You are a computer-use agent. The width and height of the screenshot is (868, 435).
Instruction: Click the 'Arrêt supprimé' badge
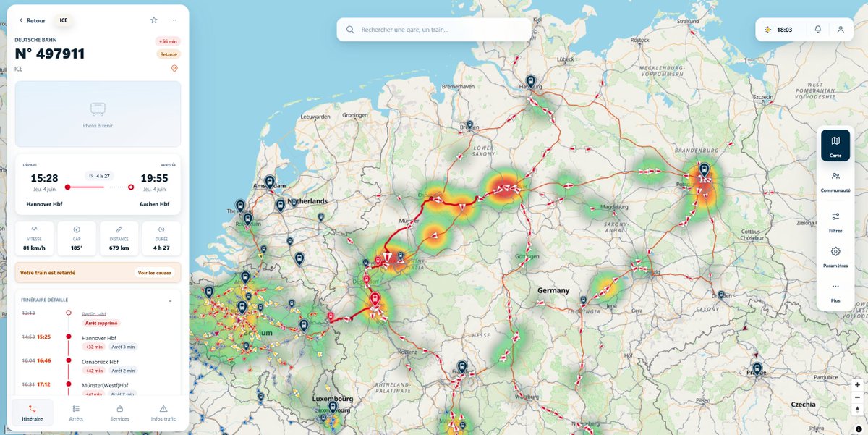(101, 323)
